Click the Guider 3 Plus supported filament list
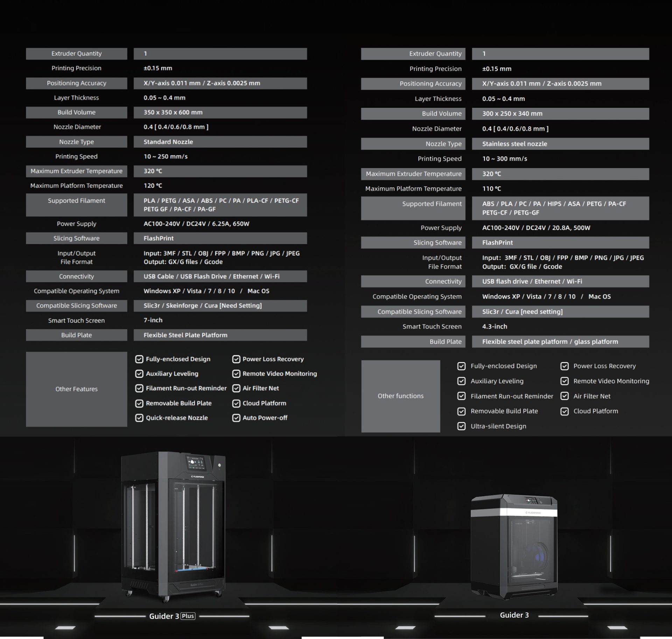Image resolution: width=672 pixels, height=639 pixels. 221,205
